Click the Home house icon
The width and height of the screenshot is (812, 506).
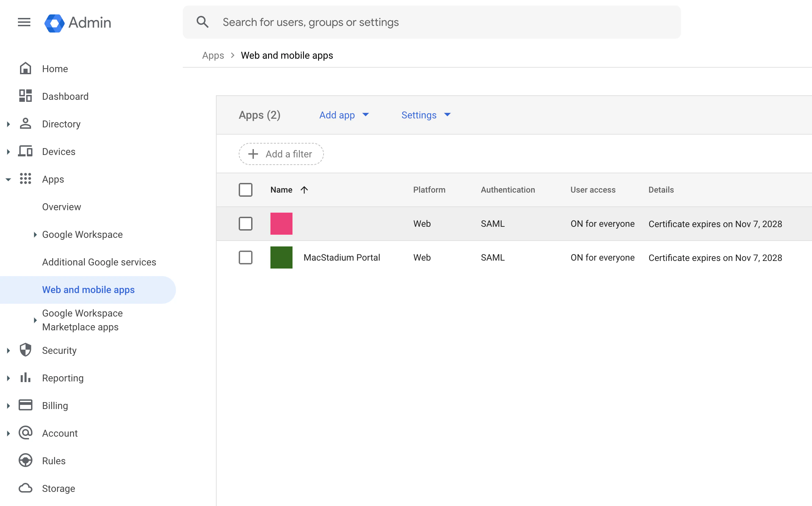pos(26,69)
